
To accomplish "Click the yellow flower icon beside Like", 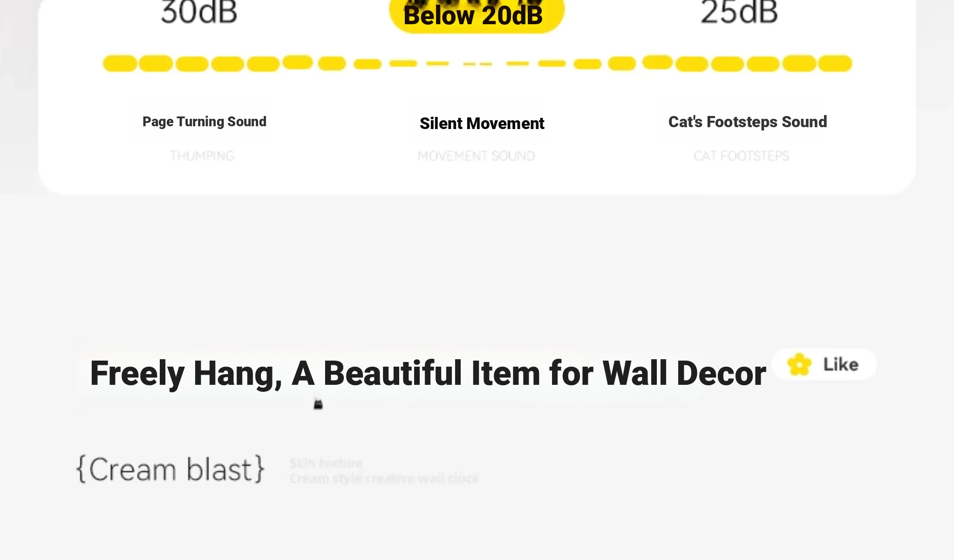I will (x=799, y=364).
